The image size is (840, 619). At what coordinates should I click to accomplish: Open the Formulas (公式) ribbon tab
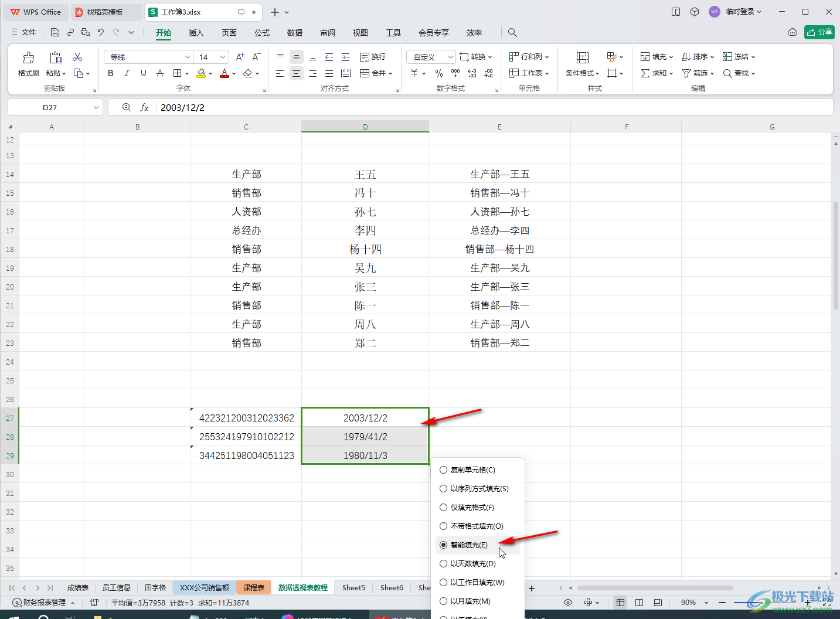pyautogui.click(x=262, y=33)
